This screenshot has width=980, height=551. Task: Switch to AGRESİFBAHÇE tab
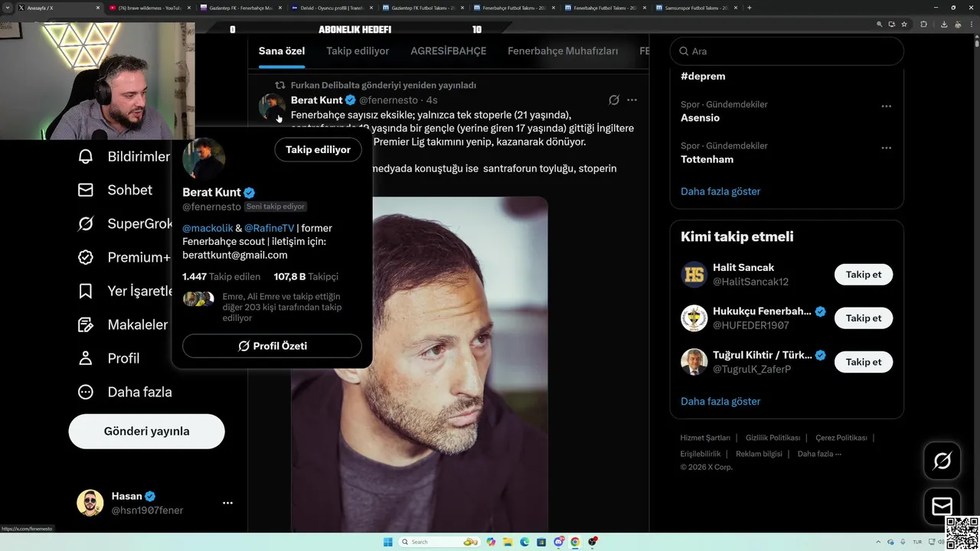[x=449, y=51]
